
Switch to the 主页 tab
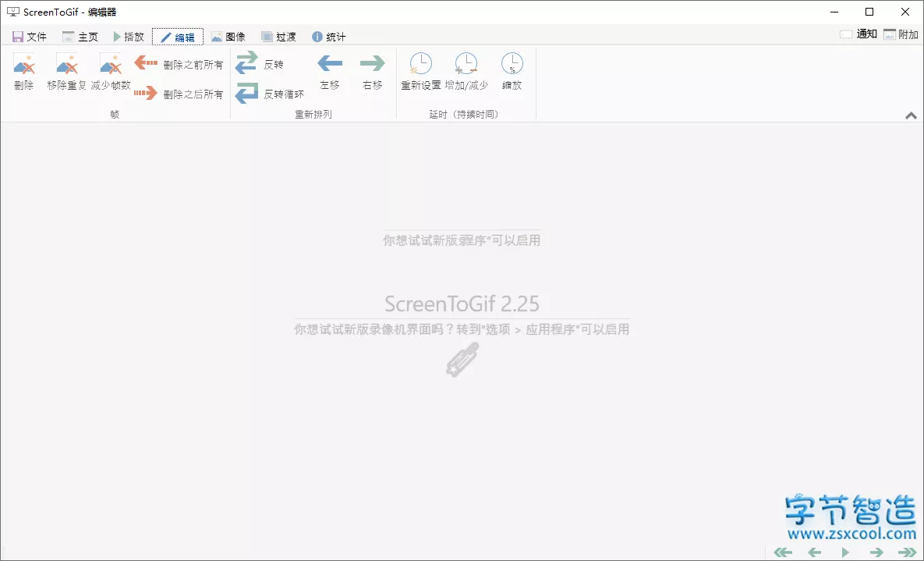(x=80, y=37)
